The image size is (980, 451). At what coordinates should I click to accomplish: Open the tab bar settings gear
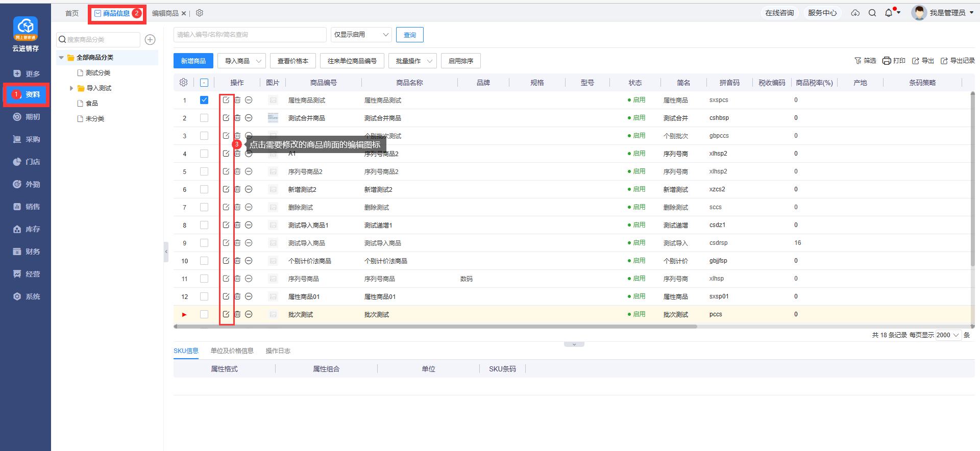[200, 13]
